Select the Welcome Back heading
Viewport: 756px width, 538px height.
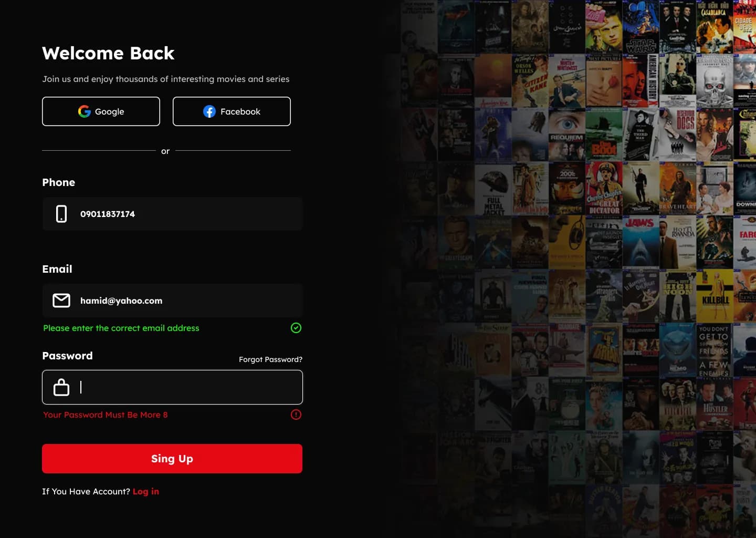pyautogui.click(x=108, y=53)
